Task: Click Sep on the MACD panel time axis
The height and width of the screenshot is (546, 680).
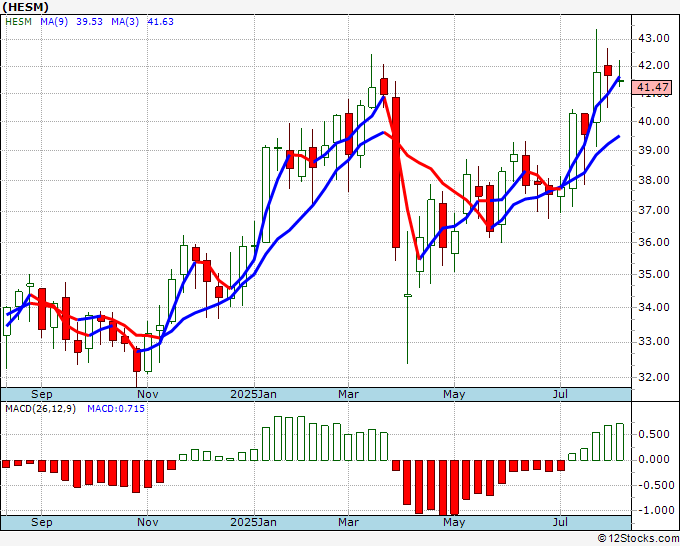Action: coord(42,522)
